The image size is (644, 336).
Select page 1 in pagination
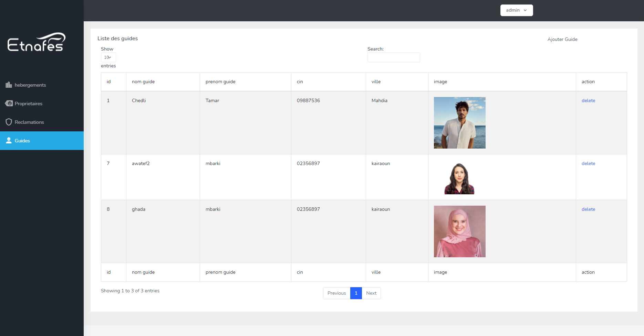coord(356,293)
